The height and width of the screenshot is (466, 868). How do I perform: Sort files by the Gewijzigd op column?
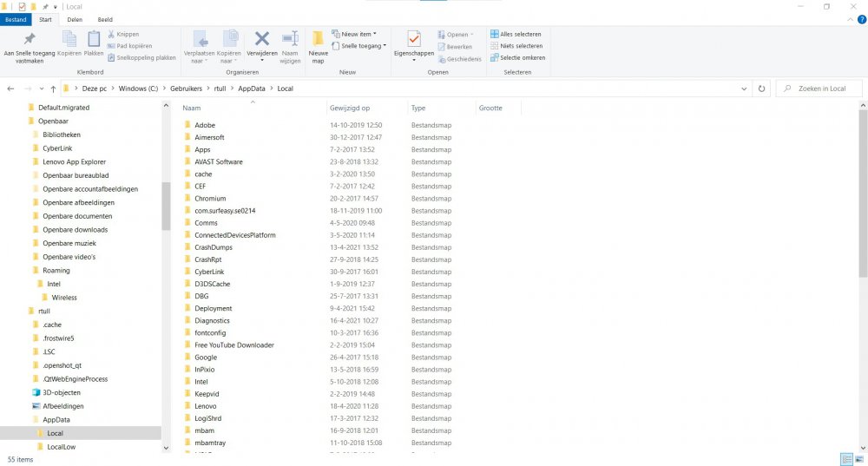tap(350, 108)
